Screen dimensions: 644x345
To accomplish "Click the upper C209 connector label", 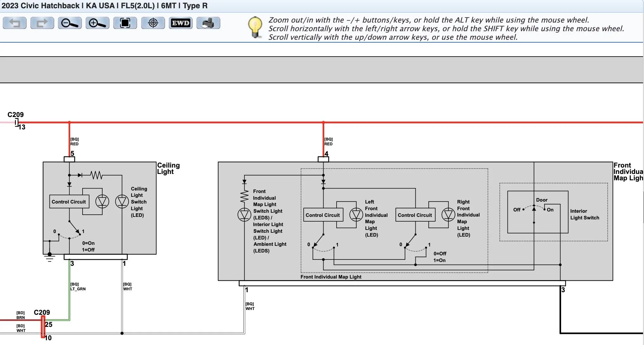I will point(16,115).
